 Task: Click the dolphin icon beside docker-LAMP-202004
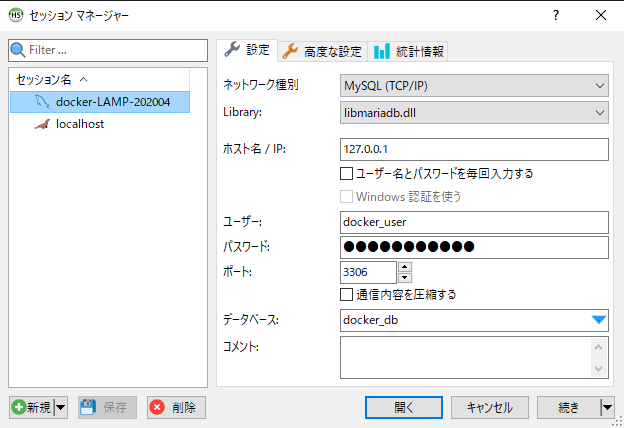click(42, 102)
